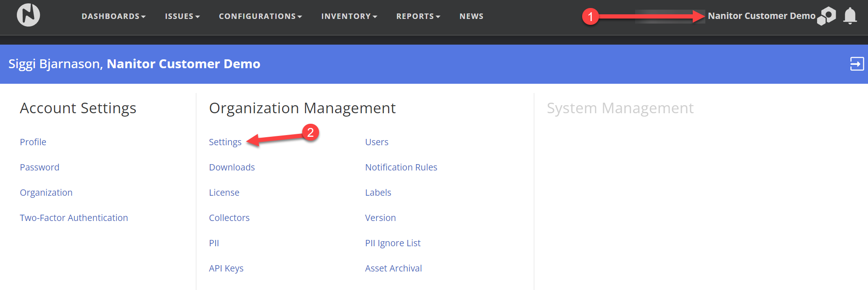Open the Version link
This screenshot has width=868, height=290.
pyautogui.click(x=380, y=218)
